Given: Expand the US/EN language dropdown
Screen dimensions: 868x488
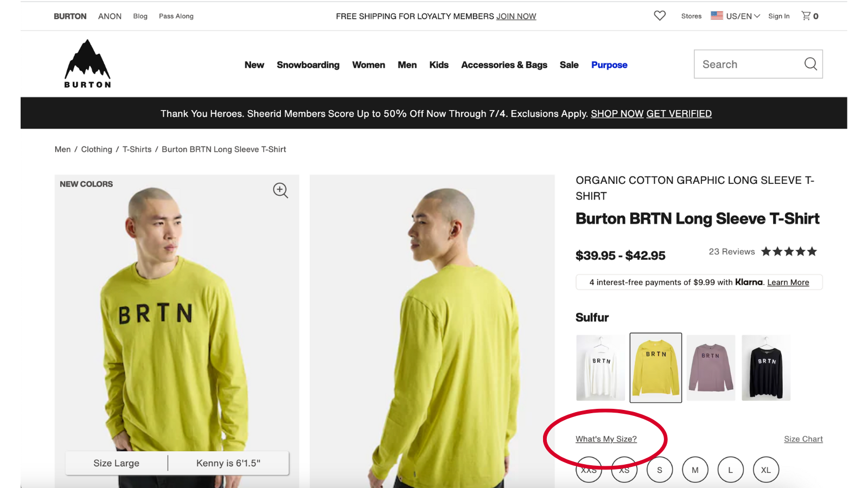Looking at the screenshot, I should point(743,16).
